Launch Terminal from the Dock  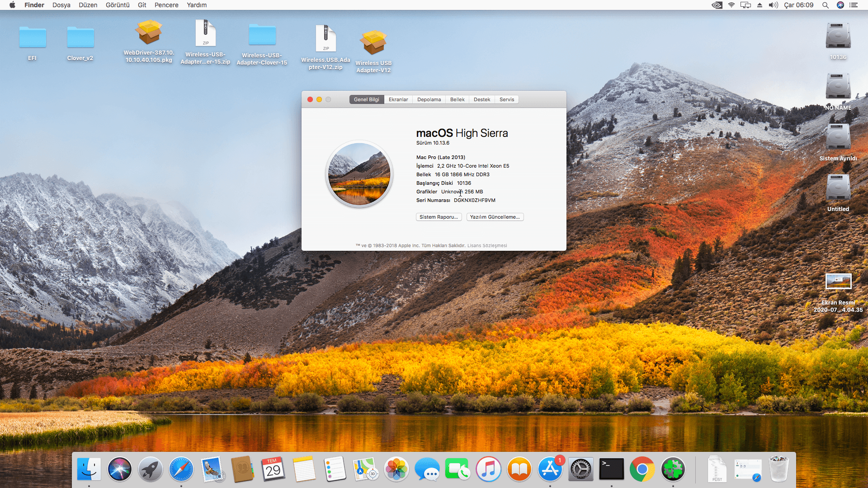point(611,469)
